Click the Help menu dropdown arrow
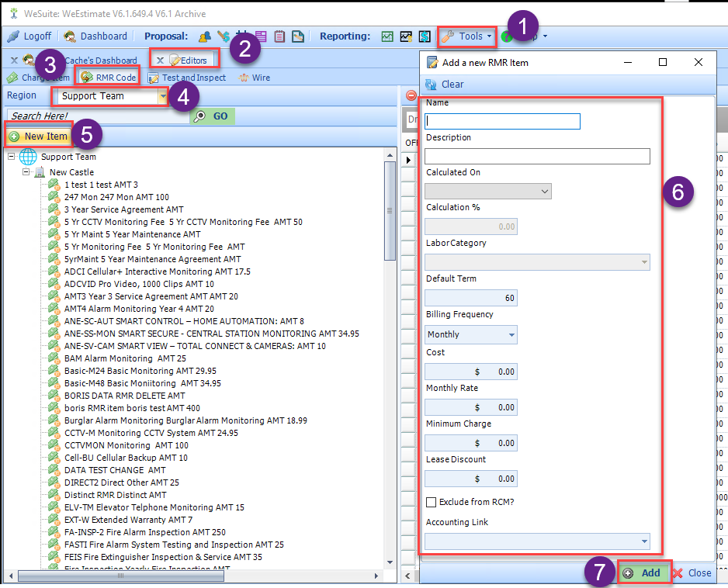 point(545,36)
